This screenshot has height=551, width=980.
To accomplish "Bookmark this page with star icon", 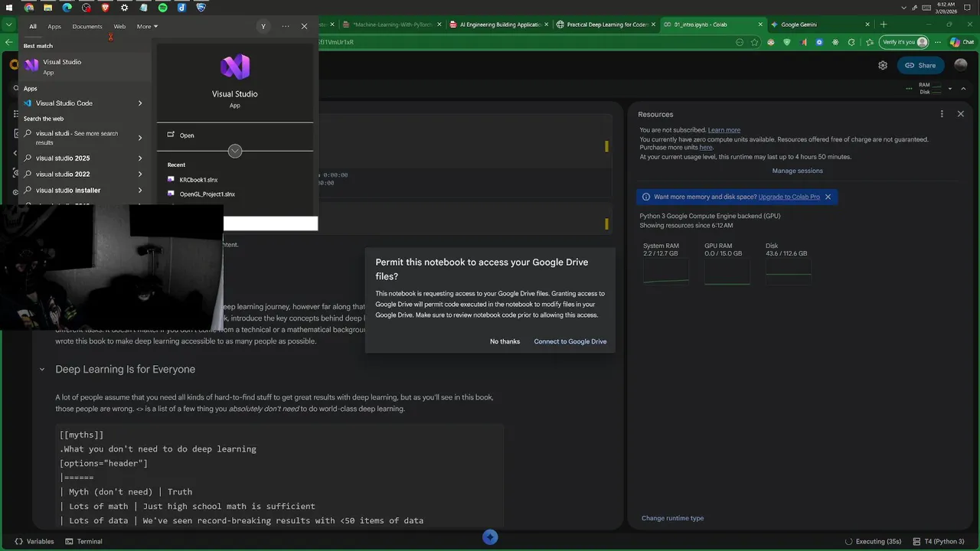I will pos(755,42).
